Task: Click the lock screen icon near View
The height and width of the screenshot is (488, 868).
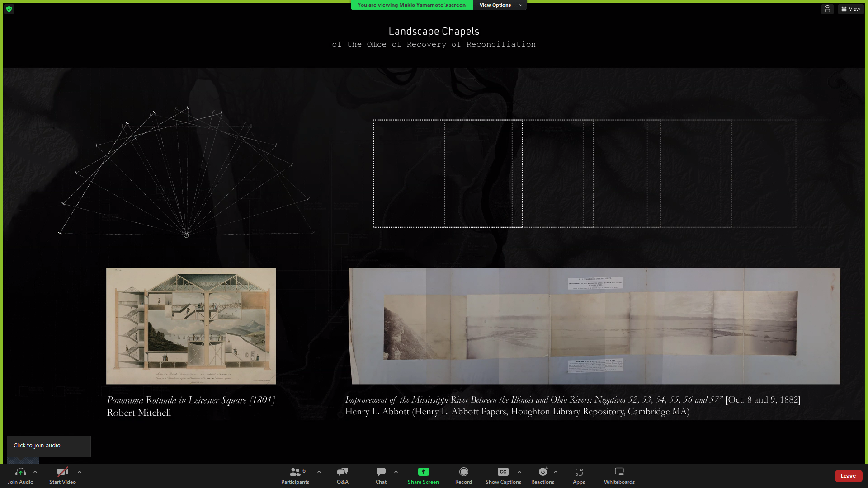Action: (x=827, y=9)
